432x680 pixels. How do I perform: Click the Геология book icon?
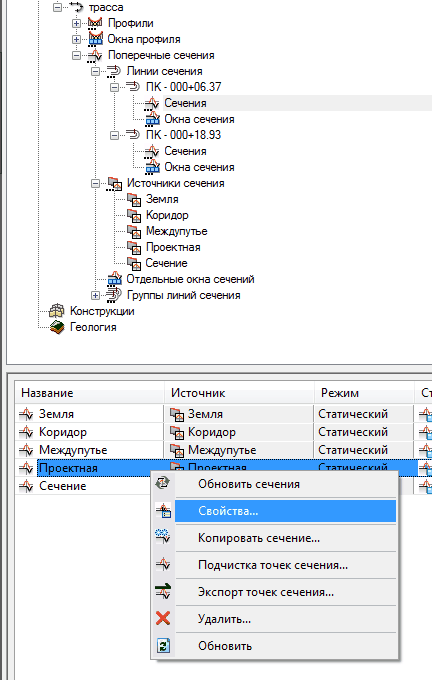pyautogui.click(x=57, y=327)
